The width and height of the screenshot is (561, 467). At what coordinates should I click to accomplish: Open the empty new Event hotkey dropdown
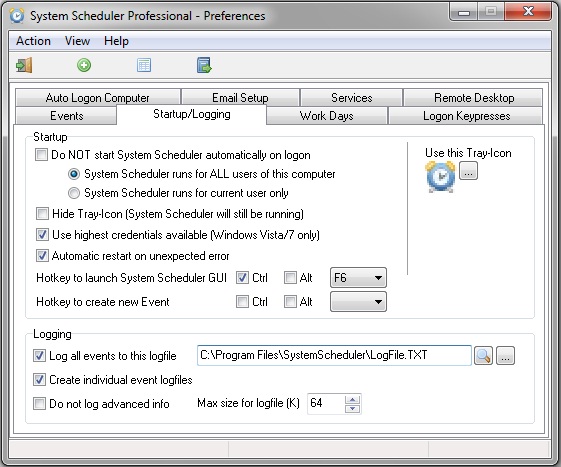point(358,302)
